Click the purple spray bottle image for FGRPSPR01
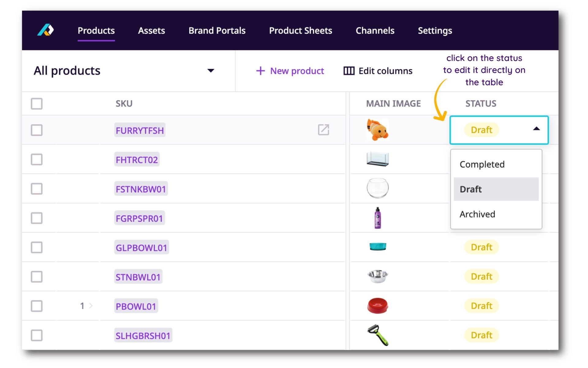The image size is (588, 368). [x=378, y=218]
